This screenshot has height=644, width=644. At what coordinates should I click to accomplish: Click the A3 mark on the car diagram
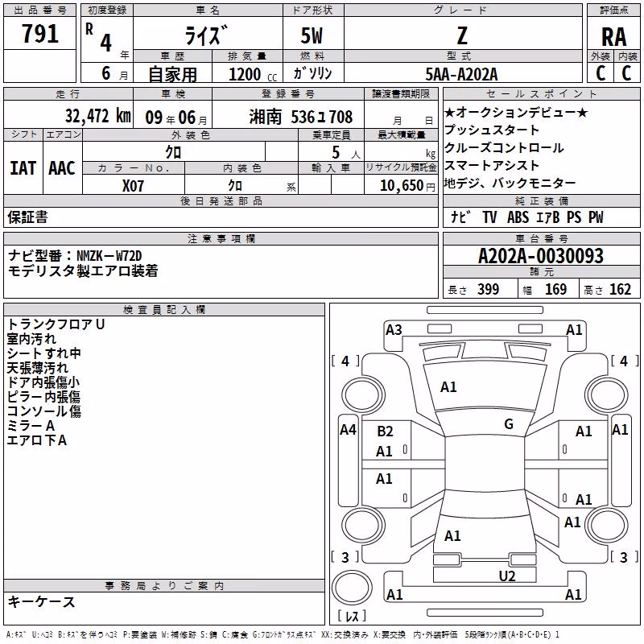click(394, 330)
